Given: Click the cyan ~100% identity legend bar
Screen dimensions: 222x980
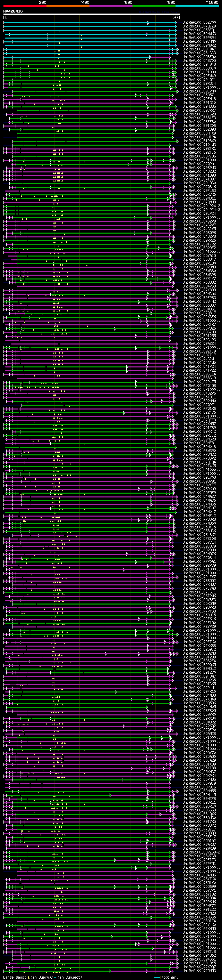Looking at the screenshot, I should pyautogui.click(x=197, y=6).
